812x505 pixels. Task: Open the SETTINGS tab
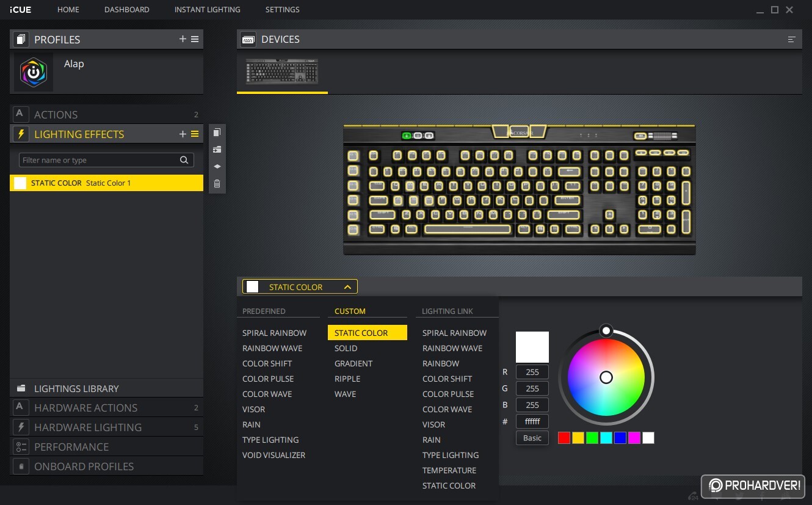click(x=282, y=10)
